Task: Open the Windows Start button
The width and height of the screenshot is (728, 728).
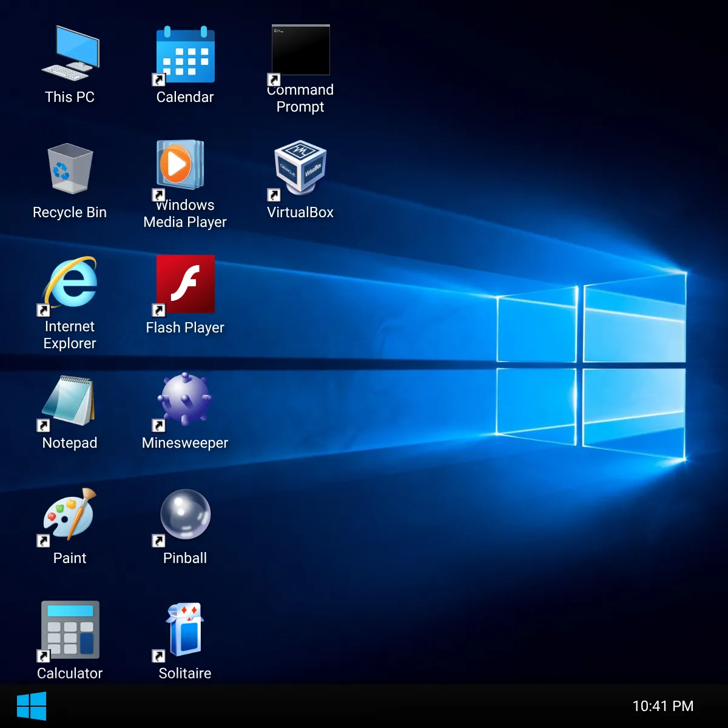Action: click(32, 706)
